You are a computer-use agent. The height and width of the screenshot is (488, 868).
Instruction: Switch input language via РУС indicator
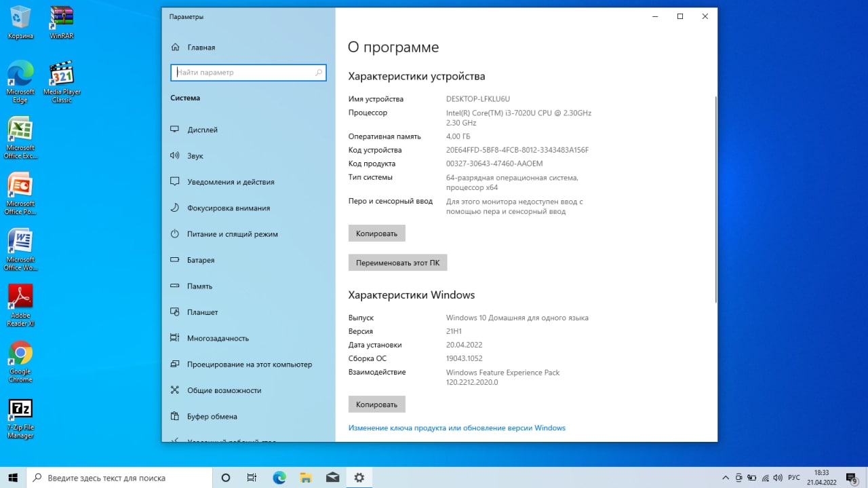pyautogui.click(x=794, y=477)
